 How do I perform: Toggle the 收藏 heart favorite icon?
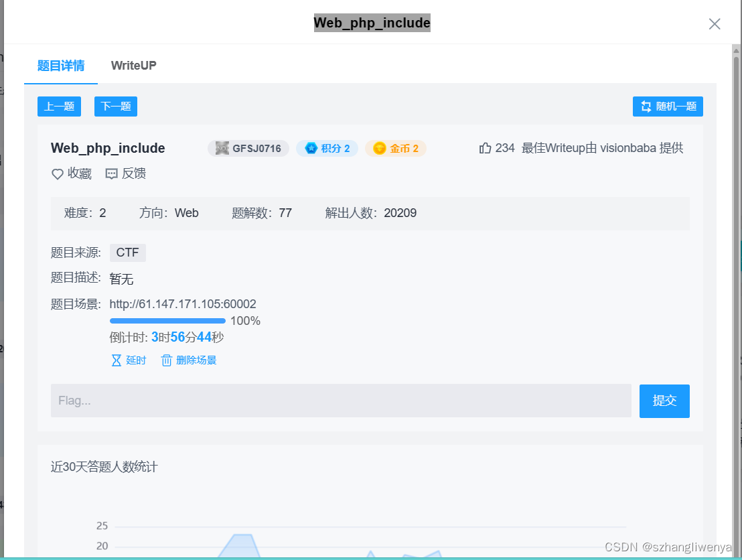click(x=57, y=173)
